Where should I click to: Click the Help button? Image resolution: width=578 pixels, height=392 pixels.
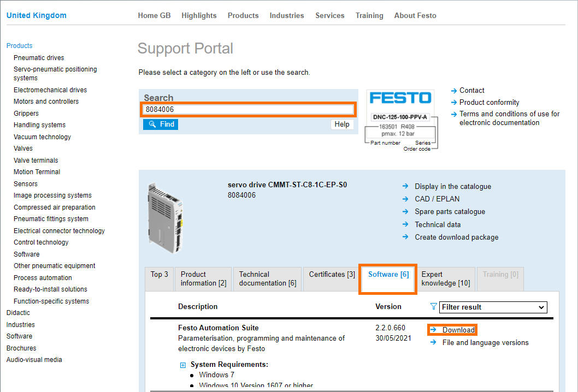342,124
